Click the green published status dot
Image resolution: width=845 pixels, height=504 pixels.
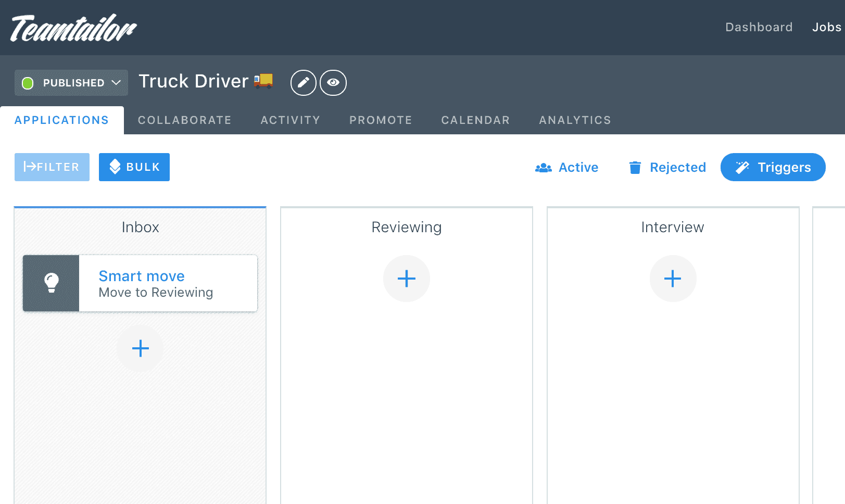pyautogui.click(x=28, y=83)
